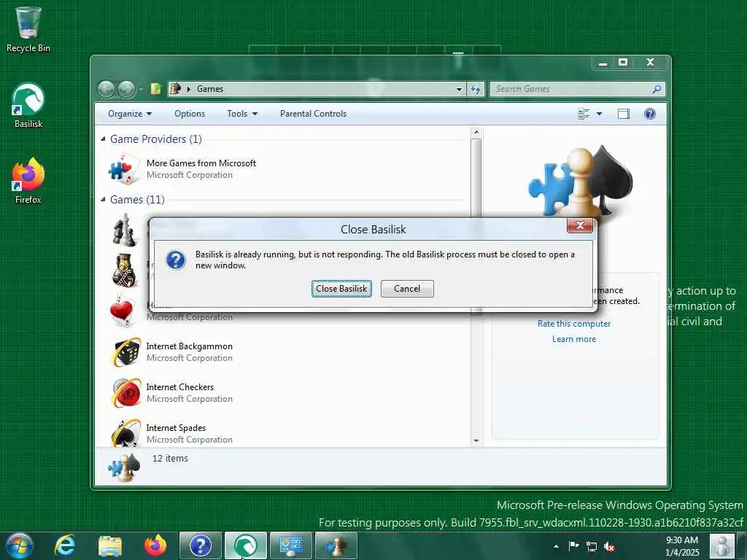The width and height of the screenshot is (747, 560).
Task: Open Help icon in Games toolbar
Action: pos(650,114)
